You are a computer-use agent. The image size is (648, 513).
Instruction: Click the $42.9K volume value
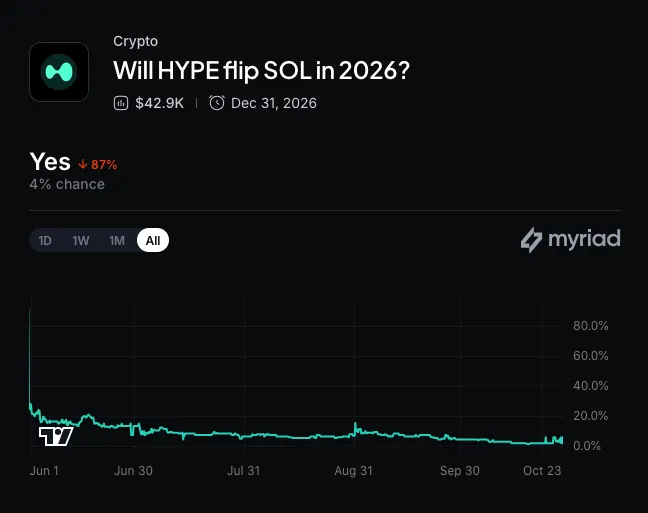click(160, 103)
